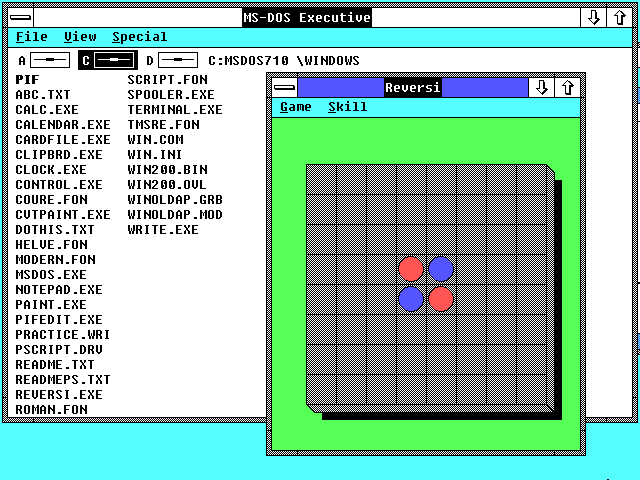Open the Special menu

click(x=140, y=37)
